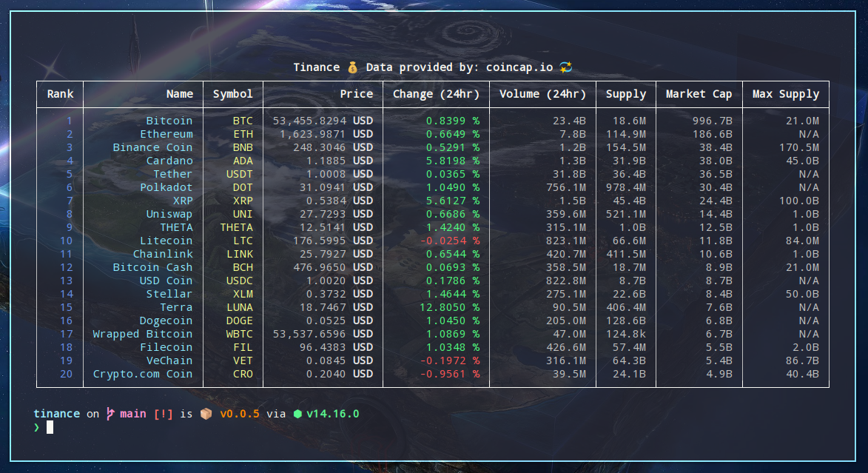Click the Name column header

click(180, 94)
